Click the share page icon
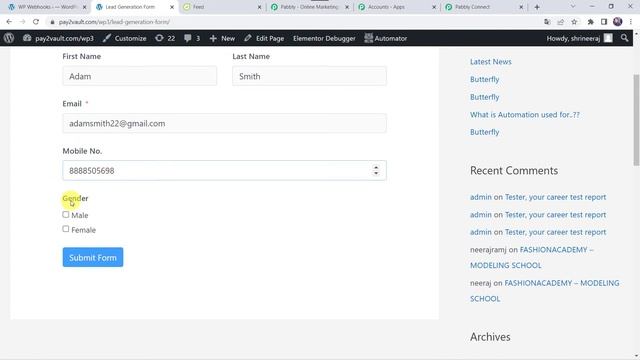This screenshot has width=640, height=360. click(x=560, y=22)
